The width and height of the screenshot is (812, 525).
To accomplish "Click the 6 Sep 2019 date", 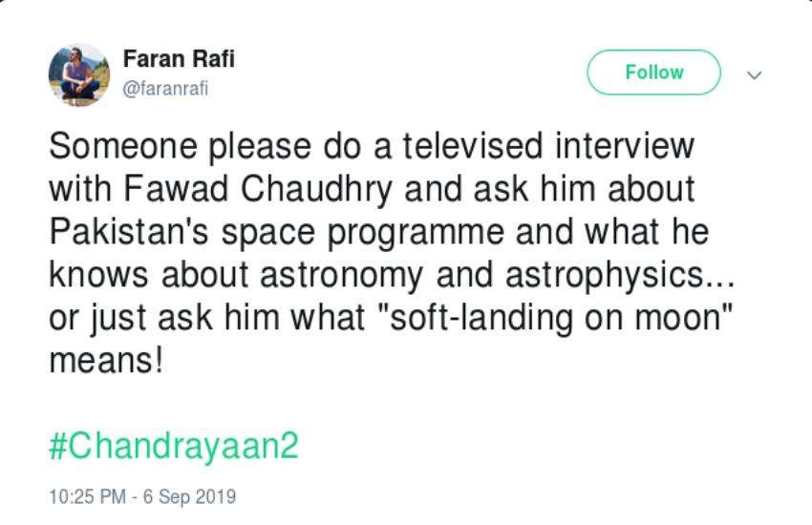I will (189, 496).
